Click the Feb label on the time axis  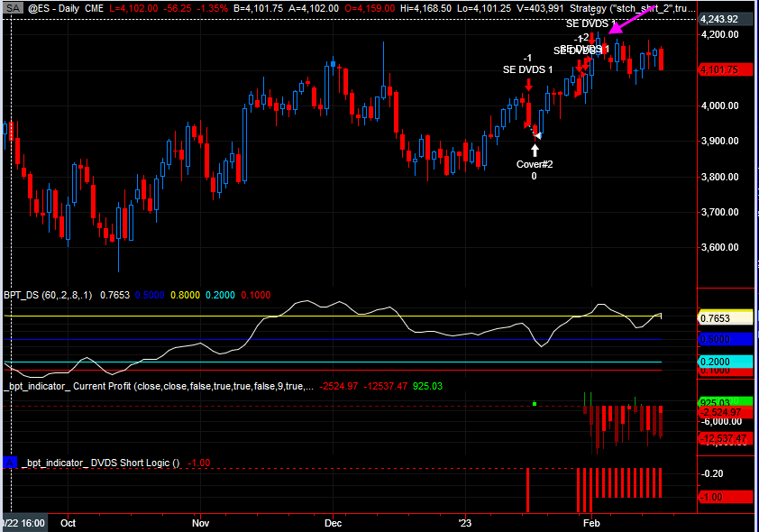click(591, 522)
